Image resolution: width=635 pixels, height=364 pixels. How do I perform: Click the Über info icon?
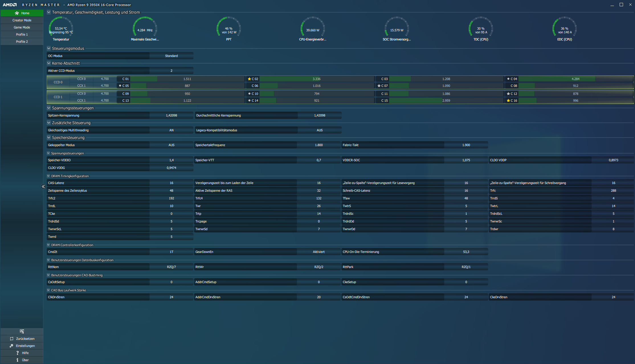pos(17,360)
